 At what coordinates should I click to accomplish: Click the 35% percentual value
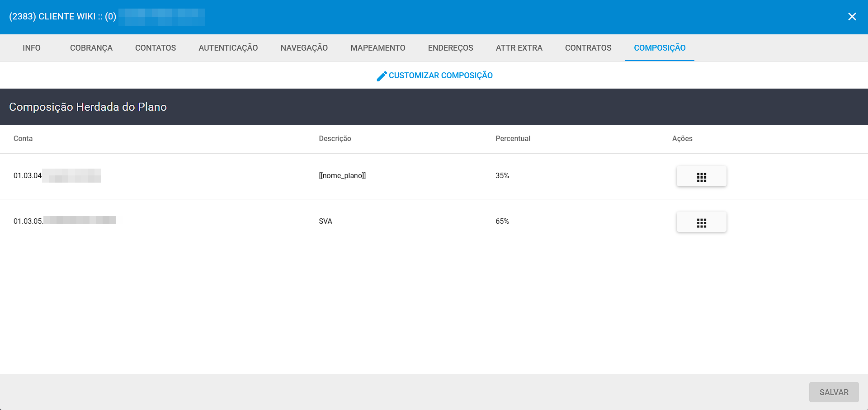coord(502,175)
